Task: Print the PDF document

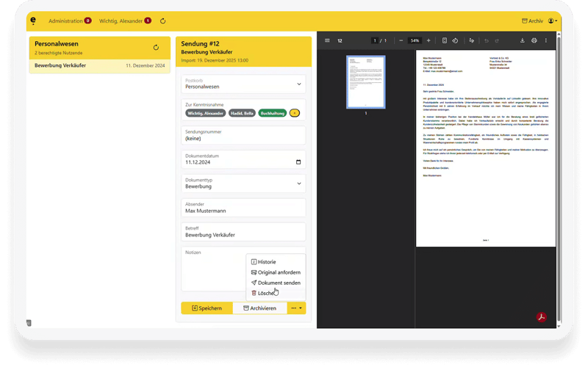Action: pos(534,40)
